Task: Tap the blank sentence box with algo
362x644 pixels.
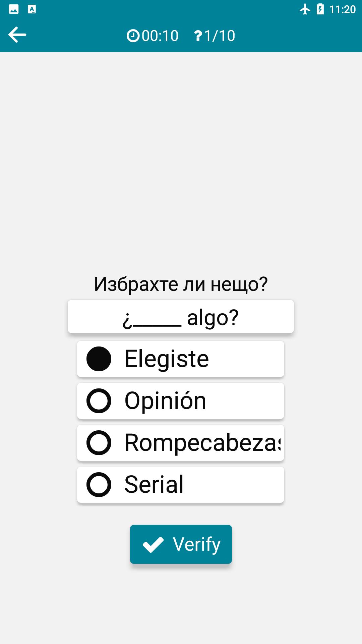Action: click(181, 317)
